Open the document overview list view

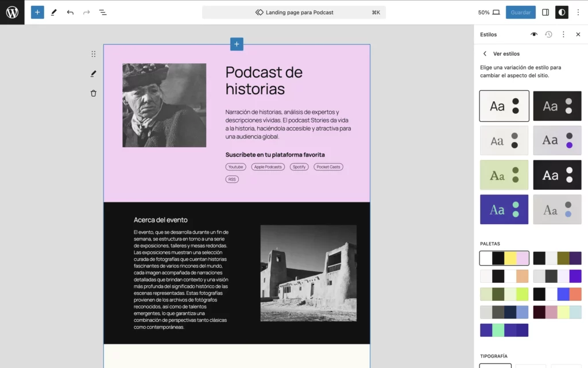click(x=103, y=12)
